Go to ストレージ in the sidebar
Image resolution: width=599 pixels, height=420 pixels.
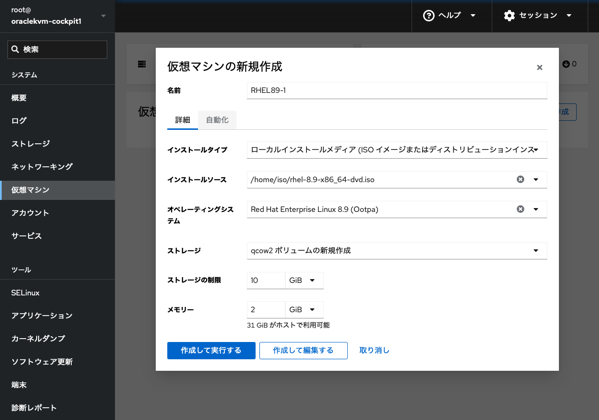tap(57, 144)
